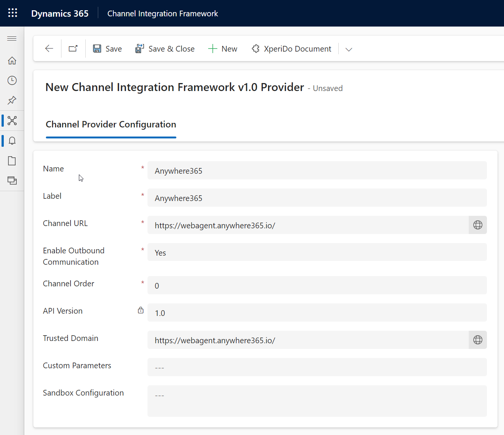Click the Sandbox Configuration text area
The height and width of the screenshot is (435, 504).
coord(317,401)
